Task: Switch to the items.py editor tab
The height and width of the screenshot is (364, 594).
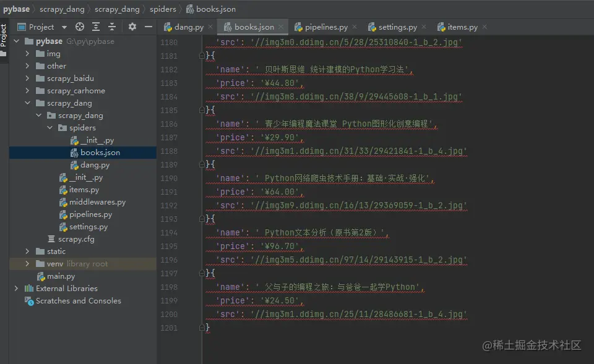Action: (463, 27)
